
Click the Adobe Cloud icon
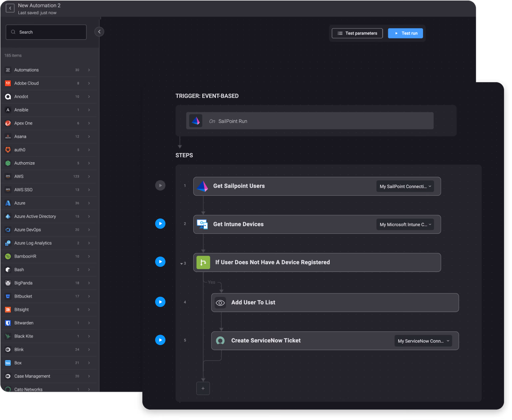tap(8, 83)
